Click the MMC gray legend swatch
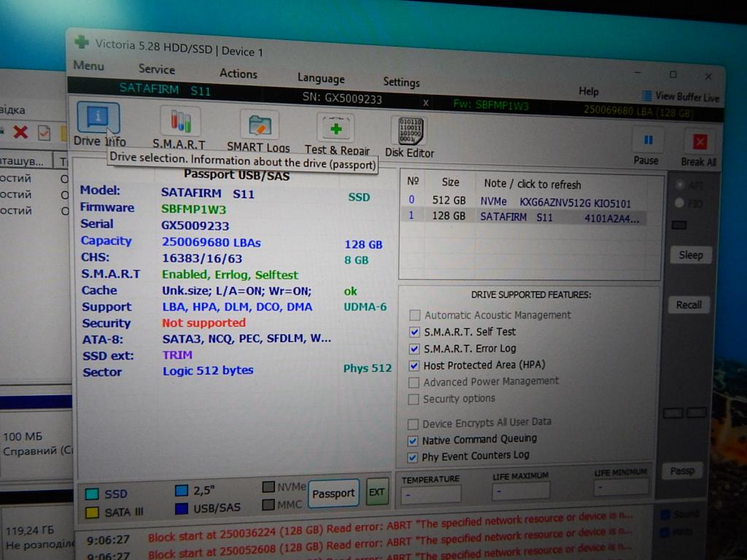The width and height of the screenshot is (747, 560). [268, 505]
